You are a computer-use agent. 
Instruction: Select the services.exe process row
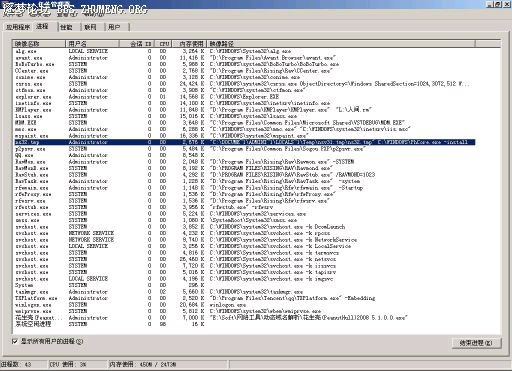[244, 214]
